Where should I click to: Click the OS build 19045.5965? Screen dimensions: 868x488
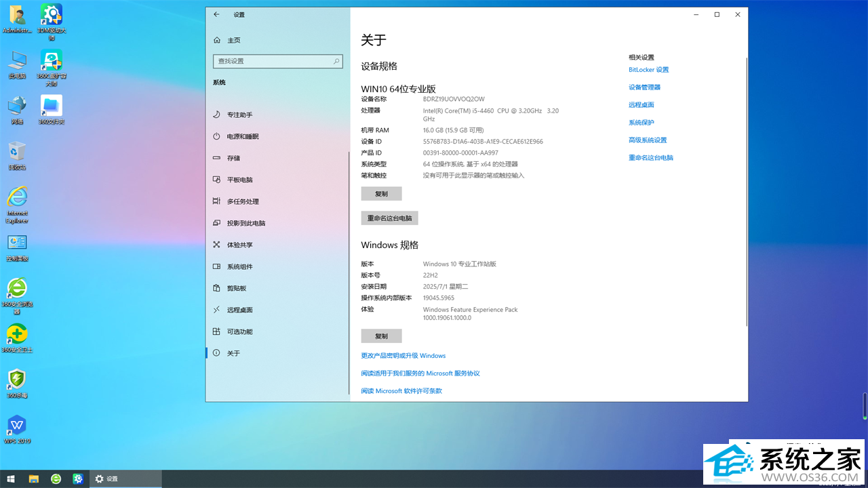coord(439,298)
